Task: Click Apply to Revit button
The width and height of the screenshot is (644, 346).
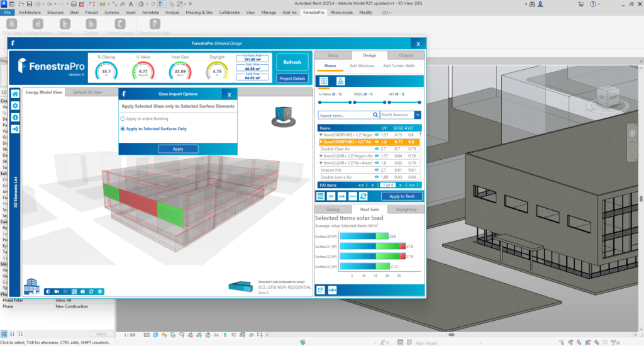Action: 402,196
